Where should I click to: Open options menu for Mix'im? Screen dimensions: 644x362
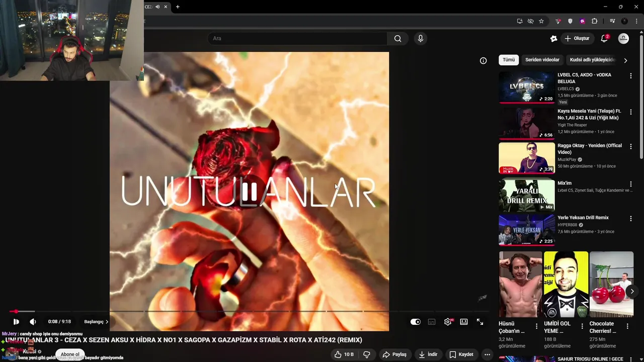(x=630, y=184)
